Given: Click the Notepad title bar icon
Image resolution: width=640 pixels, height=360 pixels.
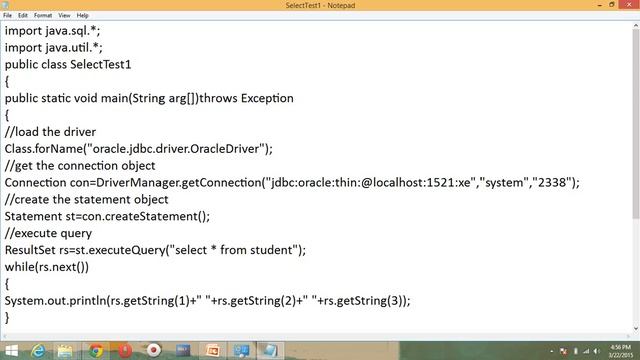Looking at the screenshot, I should click(5, 5).
